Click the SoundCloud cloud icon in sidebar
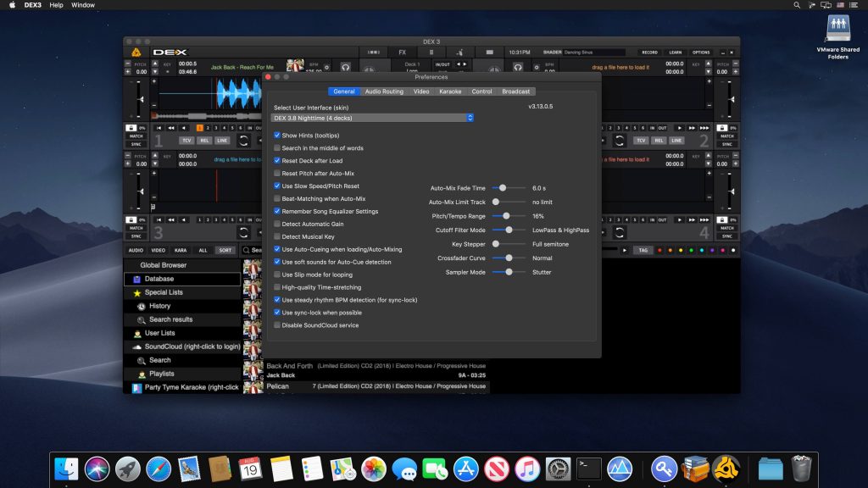This screenshot has height=488, width=868. point(136,347)
